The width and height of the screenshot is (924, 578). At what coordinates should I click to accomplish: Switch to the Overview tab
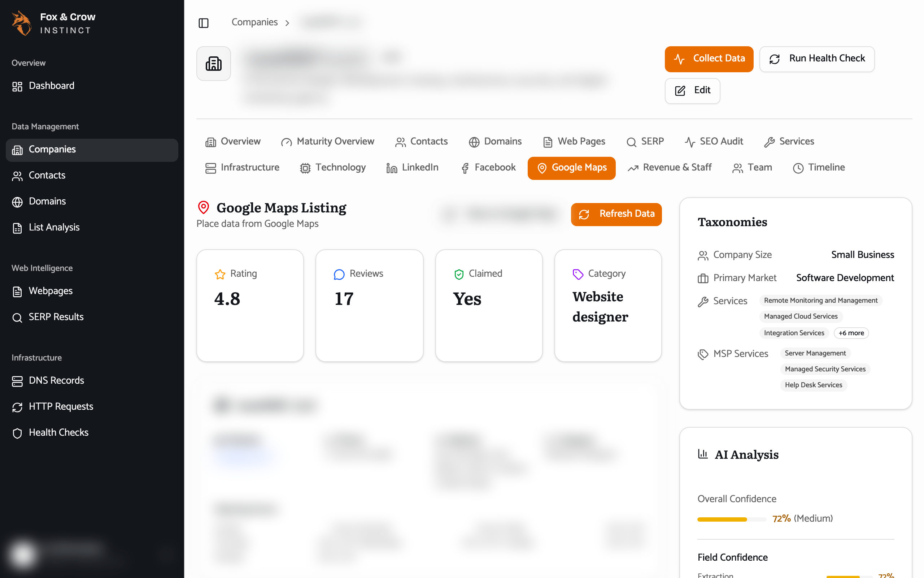(x=233, y=142)
